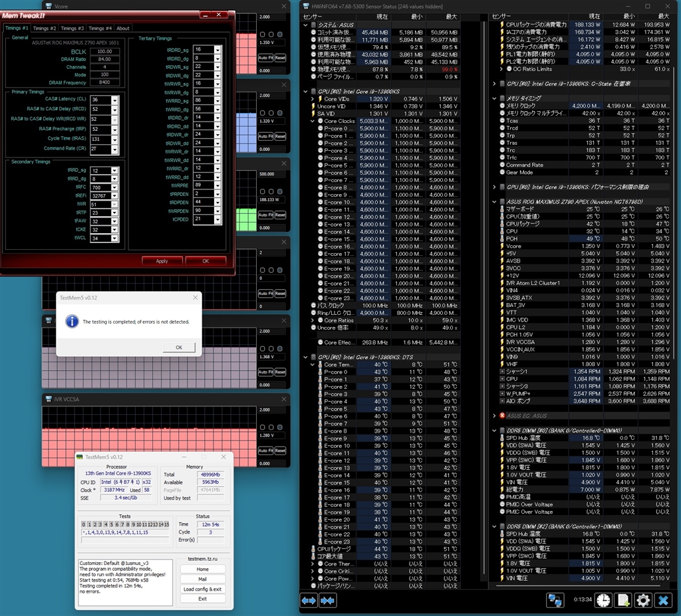Viewport: 681px width, 616px height.
Task: Click Auto Fit on the Vcore graph
Action: (265, 58)
